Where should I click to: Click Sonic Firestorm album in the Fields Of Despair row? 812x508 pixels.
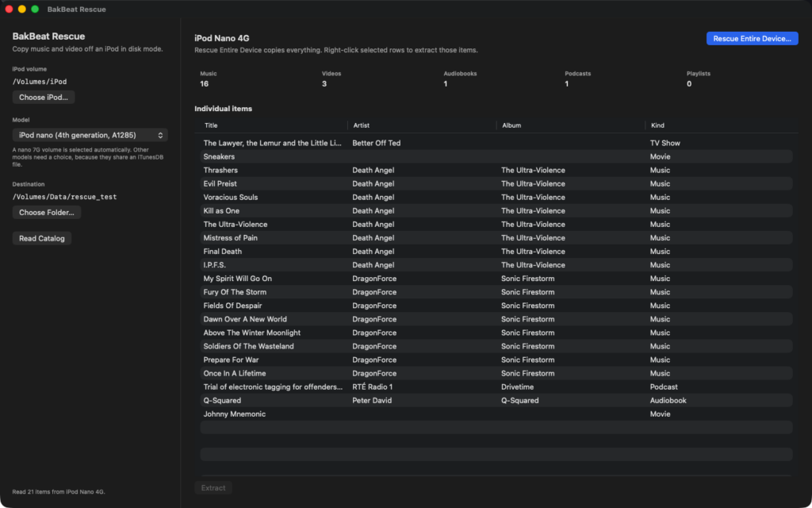click(x=527, y=306)
